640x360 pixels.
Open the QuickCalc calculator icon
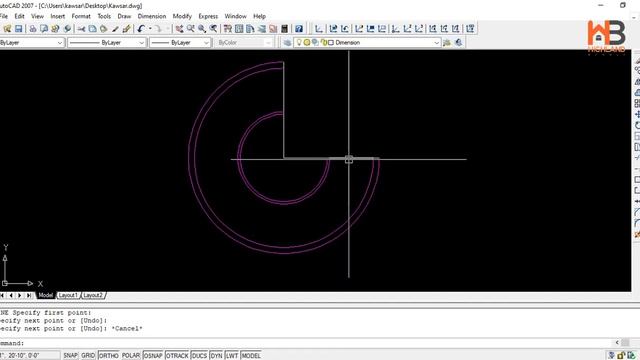pyautogui.click(x=284, y=29)
